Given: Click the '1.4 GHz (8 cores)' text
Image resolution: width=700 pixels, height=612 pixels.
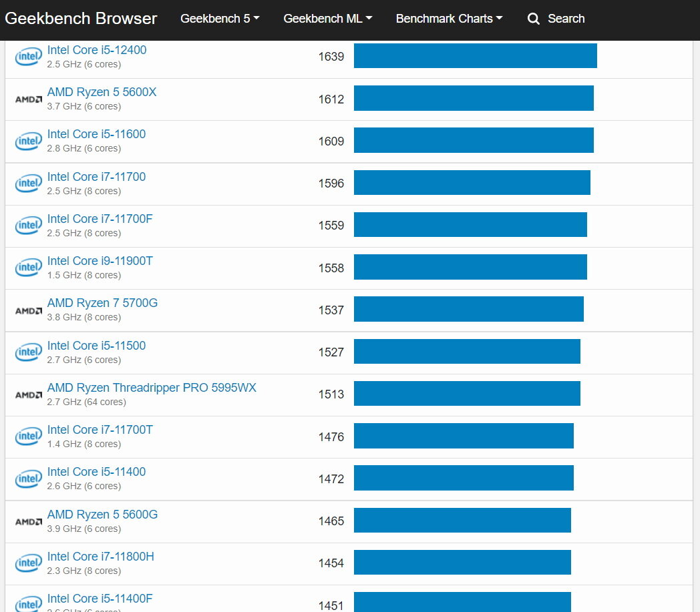Looking at the screenshot, I should [x=84, y=444].
